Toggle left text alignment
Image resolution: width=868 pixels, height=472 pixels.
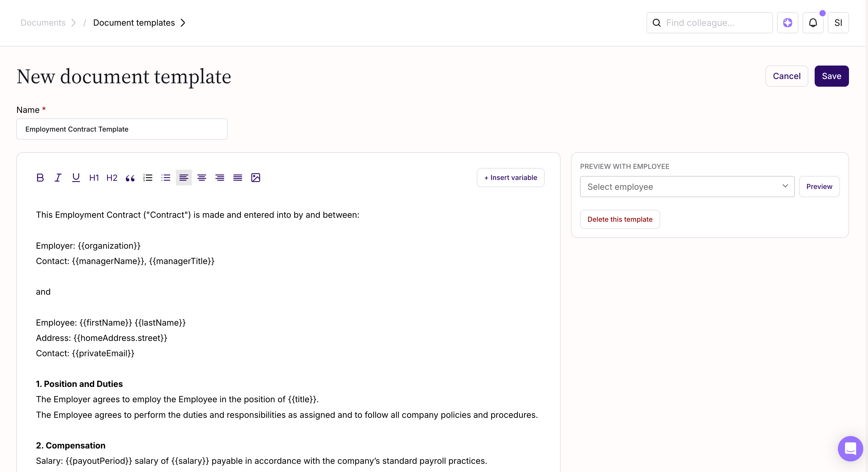point(184,178)
